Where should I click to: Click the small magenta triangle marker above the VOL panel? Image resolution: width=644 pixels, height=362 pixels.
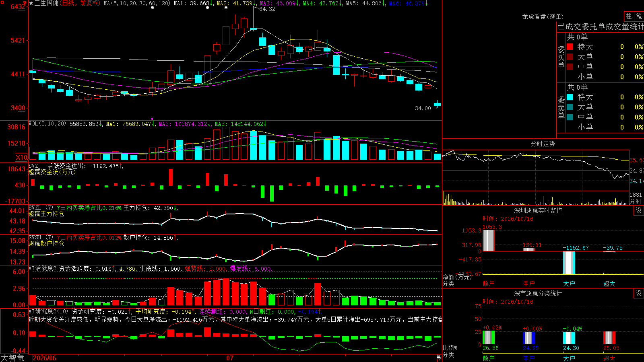152,119
